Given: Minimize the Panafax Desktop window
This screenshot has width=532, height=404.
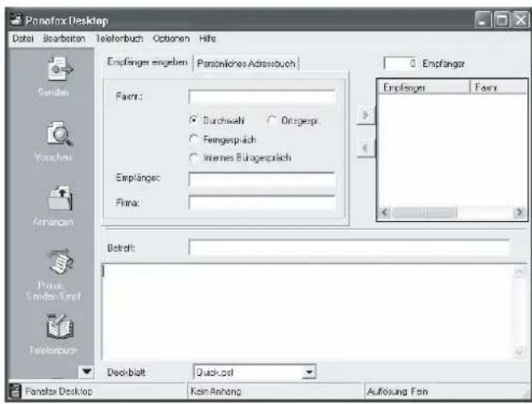Looking at the screenshot, I should (483, 20).
